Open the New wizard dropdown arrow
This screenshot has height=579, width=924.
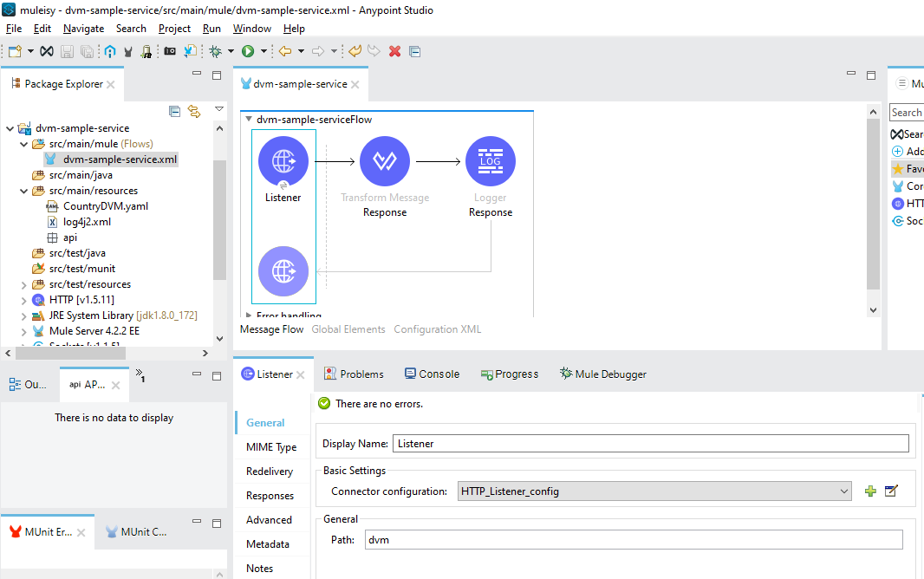[30, 51]
